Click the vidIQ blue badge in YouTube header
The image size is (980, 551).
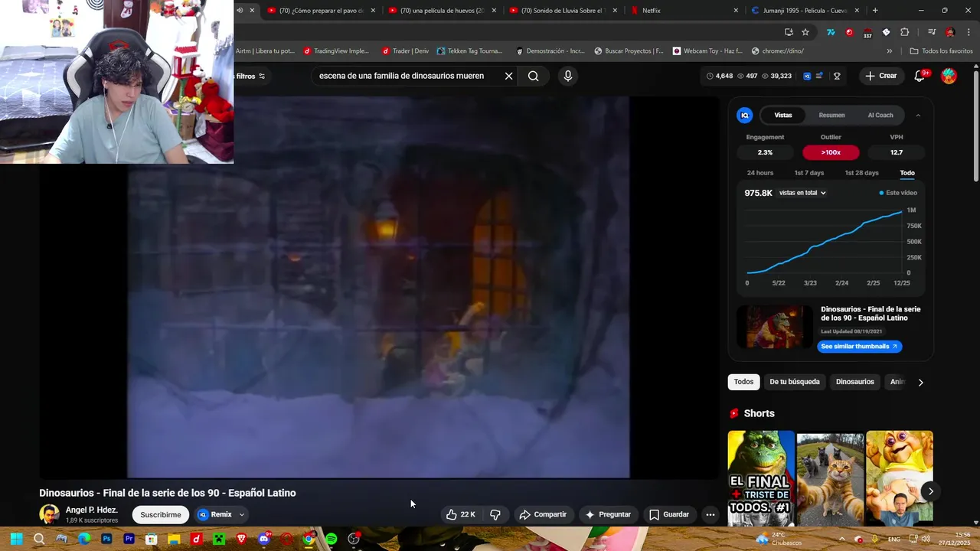[807, 76]
